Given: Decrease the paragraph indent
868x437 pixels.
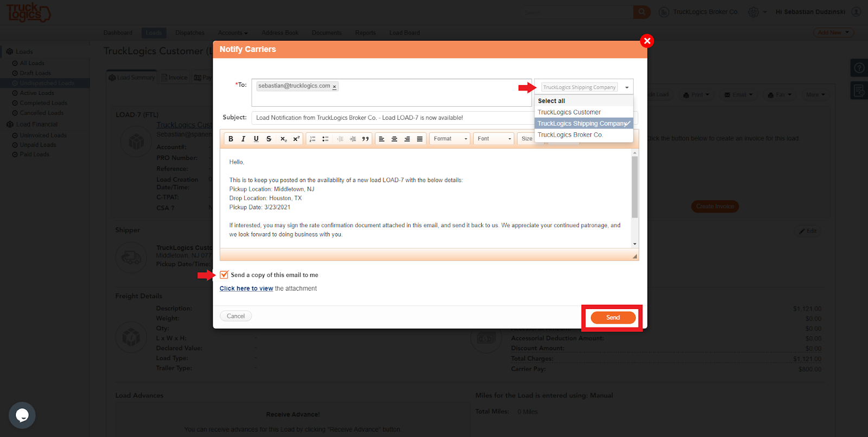Looking at the screenshot, I should click(x=340, y=139).
